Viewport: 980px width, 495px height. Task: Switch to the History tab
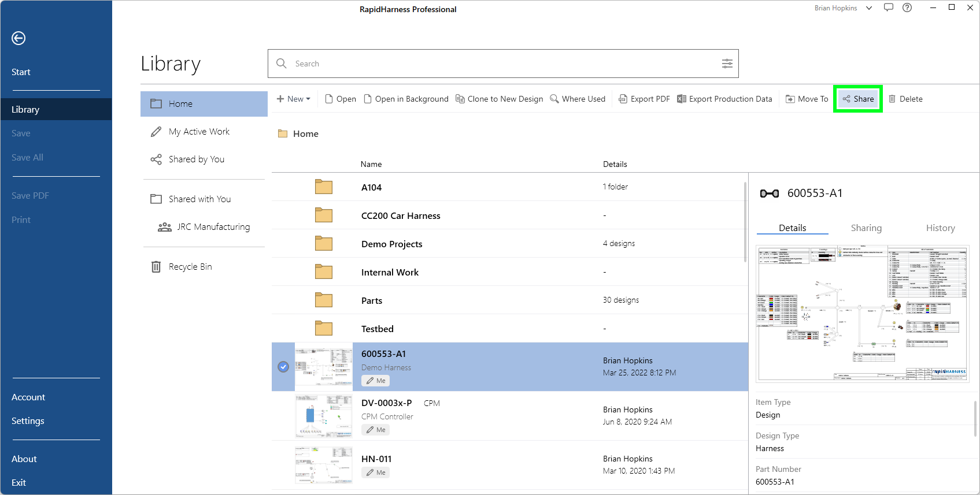tap(940, 228)
